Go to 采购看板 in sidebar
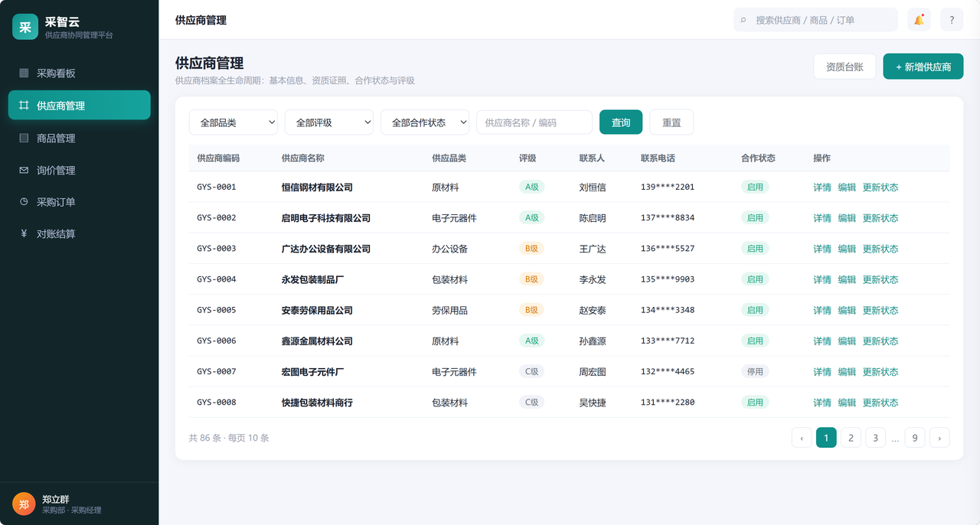 click(x=79, y=73)
